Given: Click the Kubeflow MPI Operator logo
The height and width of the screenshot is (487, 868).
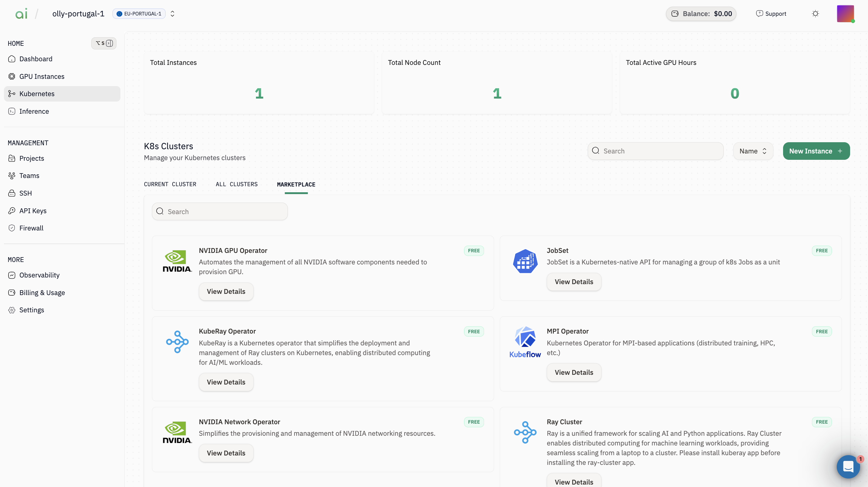Looking at the screenshot, I should (x=525, y=342).
